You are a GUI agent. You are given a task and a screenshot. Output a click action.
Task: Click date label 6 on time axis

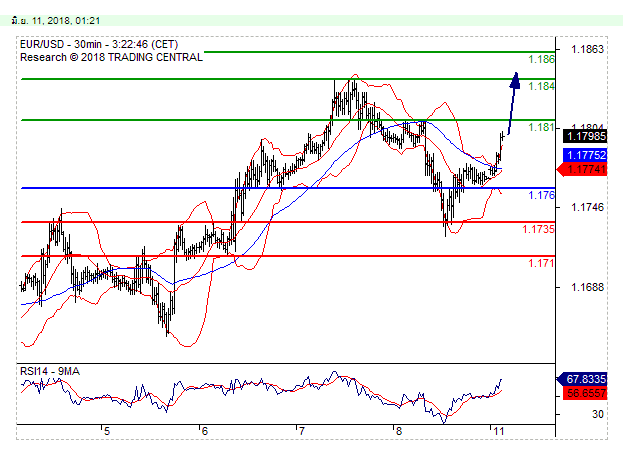tap(205, 432)
